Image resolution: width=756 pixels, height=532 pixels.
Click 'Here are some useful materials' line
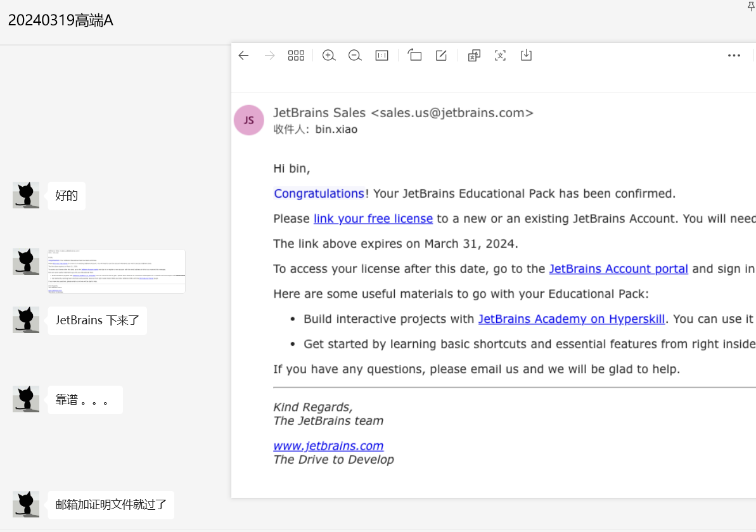click(461, 294)
